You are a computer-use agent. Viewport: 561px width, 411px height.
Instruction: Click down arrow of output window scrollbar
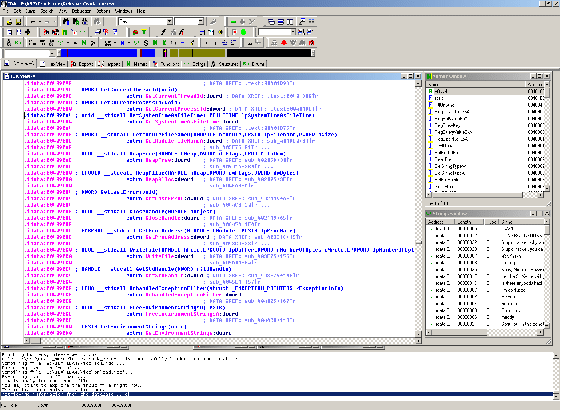coord(556,396)
